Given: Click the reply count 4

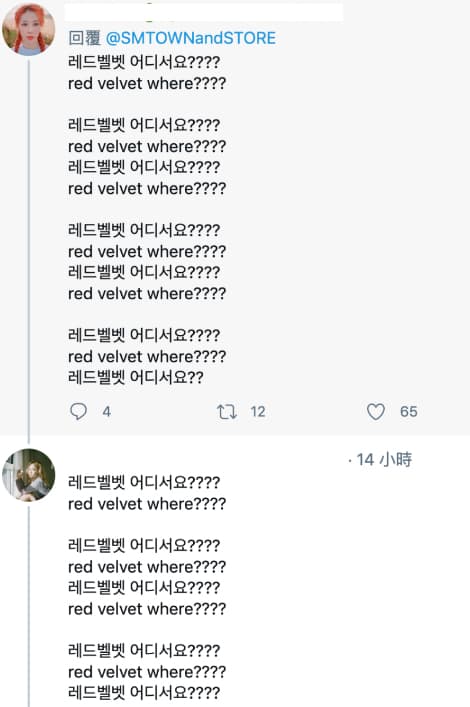Looking at the screenshot, I should click(106, 412).
